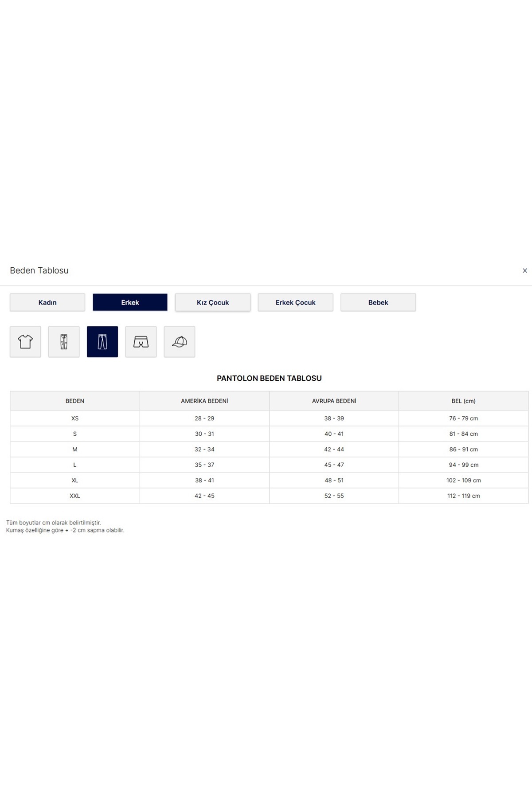Click the PANTOLON BEDEN TABLOSU heading
Viewport: 532px width, 798px height.
click(x=269, y=378)
